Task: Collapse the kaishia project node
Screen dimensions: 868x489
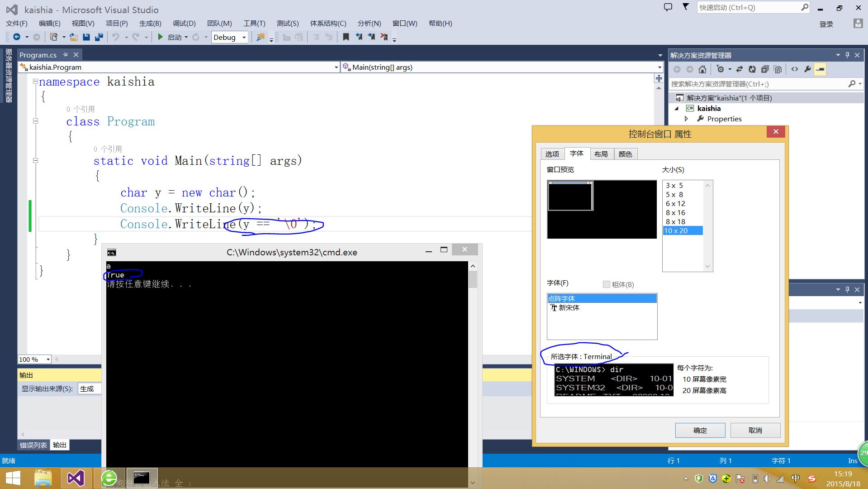Action: [x=677, y=108]
